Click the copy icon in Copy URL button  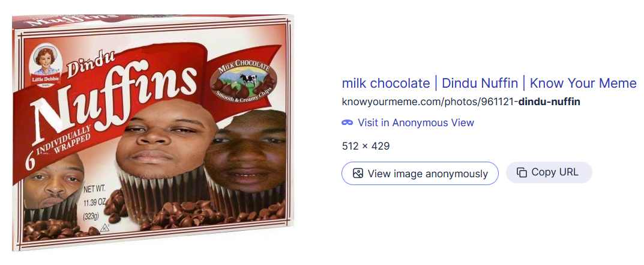[x=522, y=172]
